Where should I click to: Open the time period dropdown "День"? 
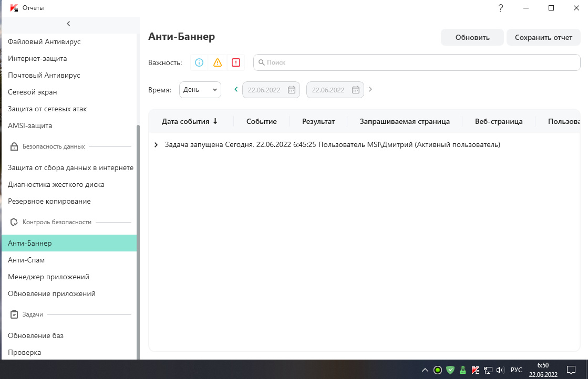point(200,90)
